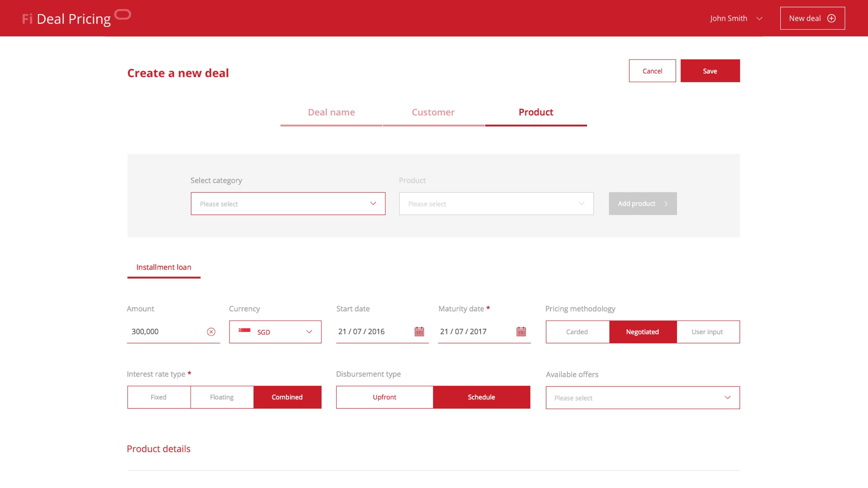Click the Maturity date 21 / 07 / 2017 field
868x488 pixels.
(x=484, y=332)
